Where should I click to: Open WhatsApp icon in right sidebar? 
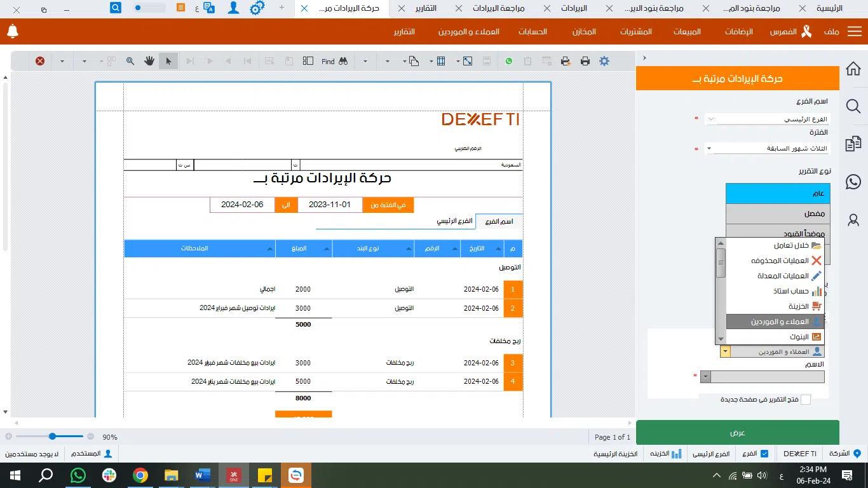(x=853, y=182)
